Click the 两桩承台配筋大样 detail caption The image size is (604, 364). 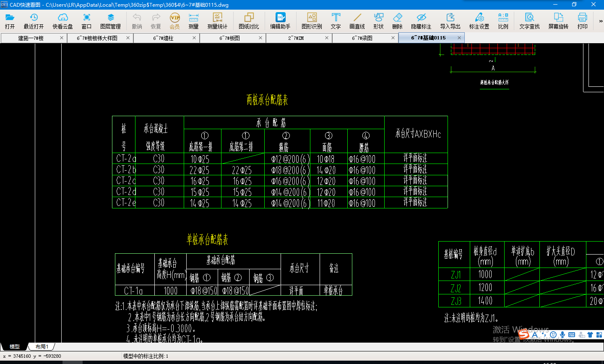point(494,83)
